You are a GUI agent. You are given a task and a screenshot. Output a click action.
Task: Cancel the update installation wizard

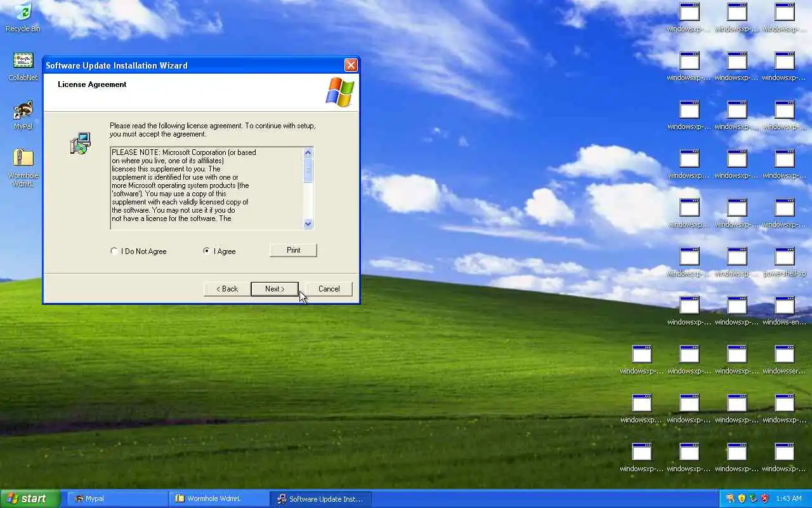[x=329, y=289]
